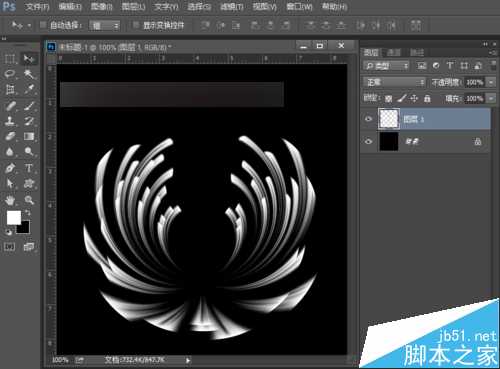
Task: Toggle lock image pixels brush icon
Action: click(x=402, y=98)
